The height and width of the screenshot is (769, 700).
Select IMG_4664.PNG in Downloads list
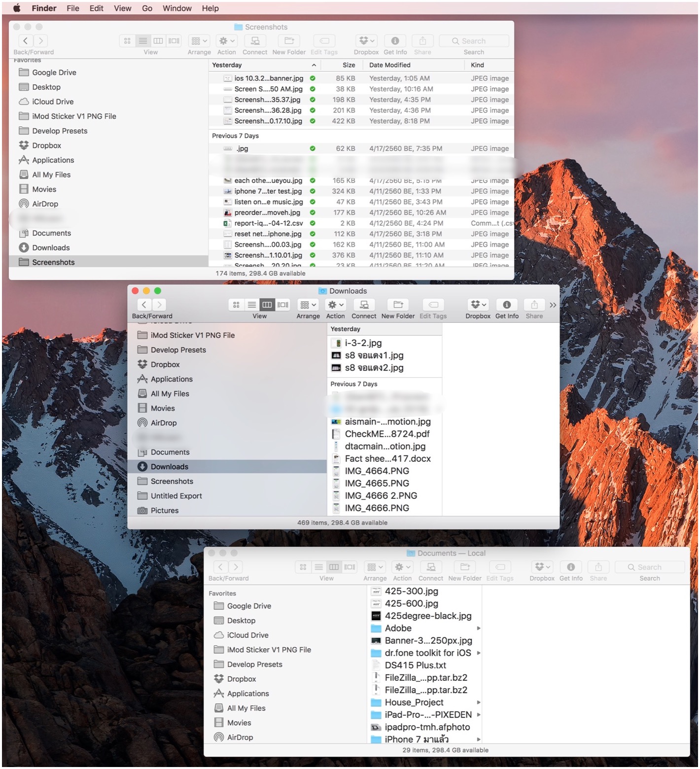point(377,471)
